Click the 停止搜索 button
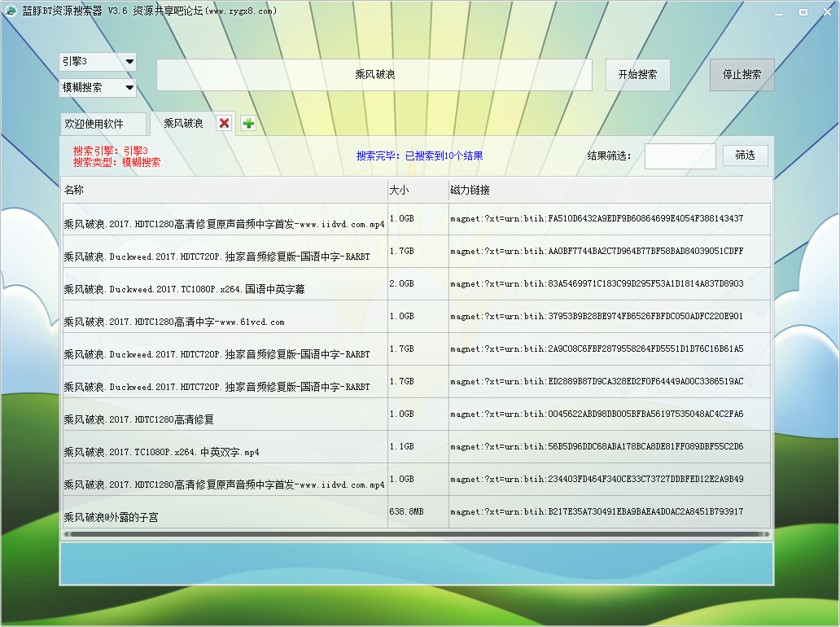The height and width of the screenshot is (627, 840). pyautogui.click(x=742, y=74)
